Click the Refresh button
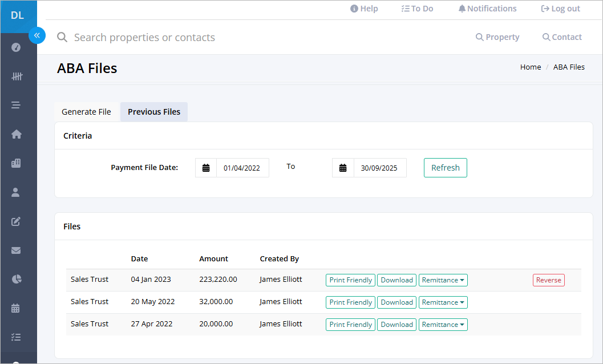This screenshot has width=603, height=364. (x=446, y=168)
